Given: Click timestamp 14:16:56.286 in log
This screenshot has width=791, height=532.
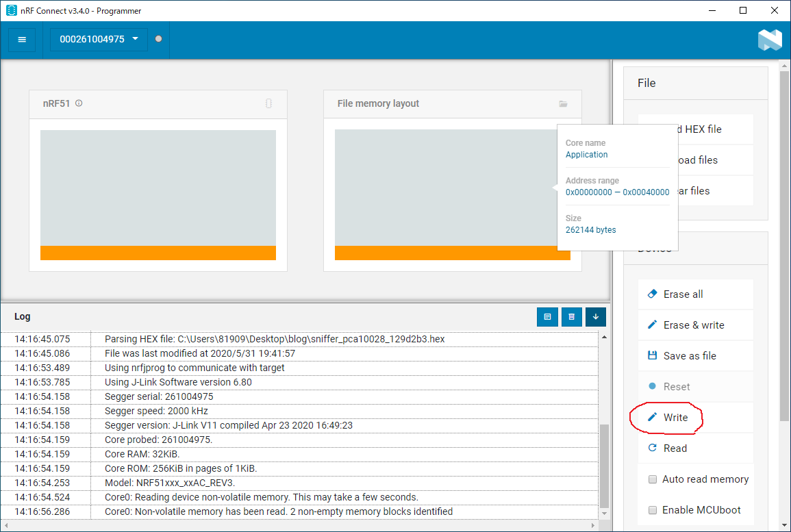Looking at the screenshot, I should tap(42, 511).
